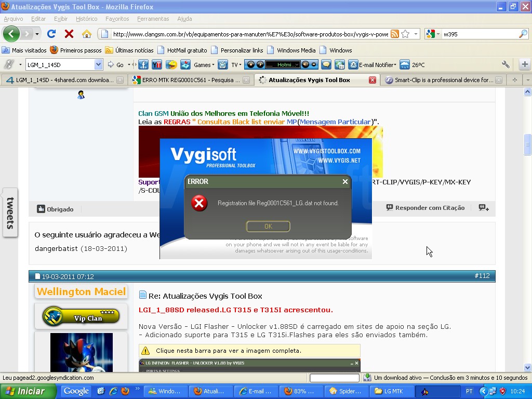Click the Pac-Man game toolbar icon
Screen dimensions: 532x399
171,64
